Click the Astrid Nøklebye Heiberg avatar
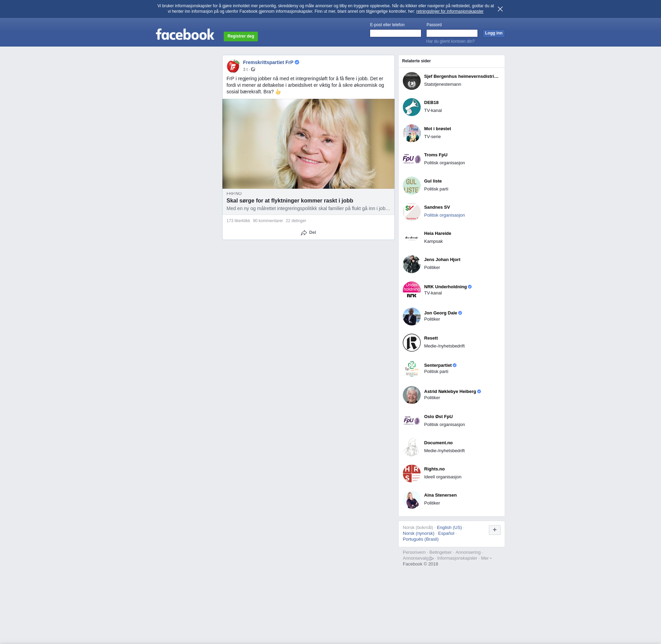The width and height of the screenshot is (661, 644). pyautogui.click(x=412, y=395)
